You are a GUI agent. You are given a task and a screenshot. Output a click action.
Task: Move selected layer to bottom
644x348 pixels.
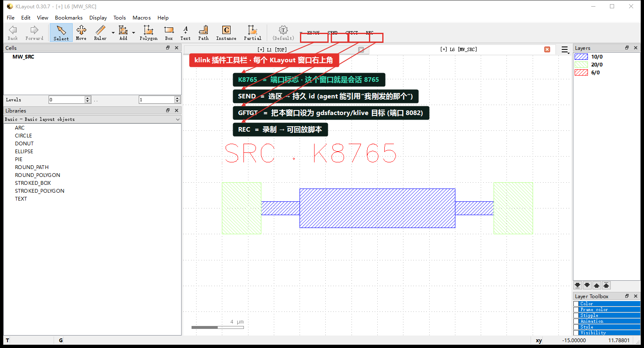tap(578, 285)
